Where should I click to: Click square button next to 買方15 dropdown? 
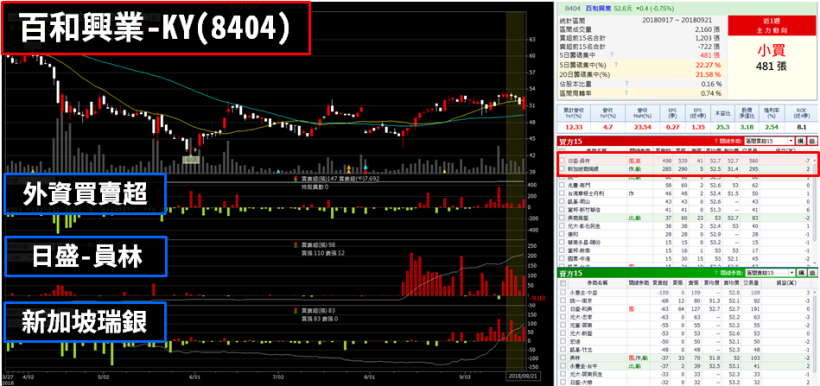click(x=801, y=141)
